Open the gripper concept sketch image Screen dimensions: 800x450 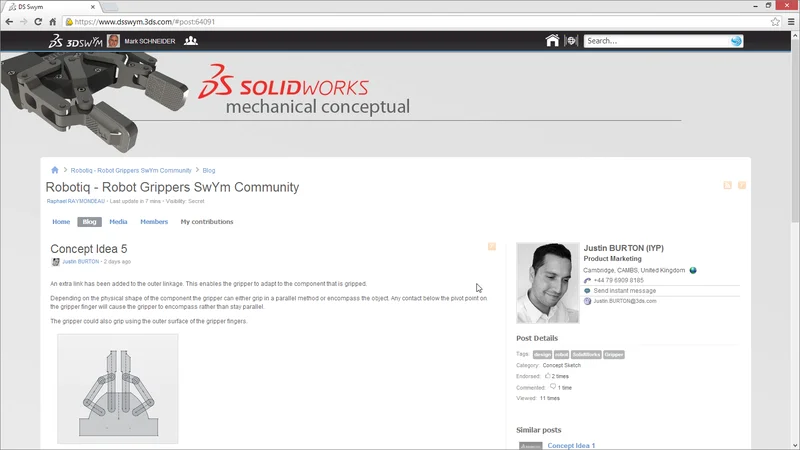tap(118, 389)
